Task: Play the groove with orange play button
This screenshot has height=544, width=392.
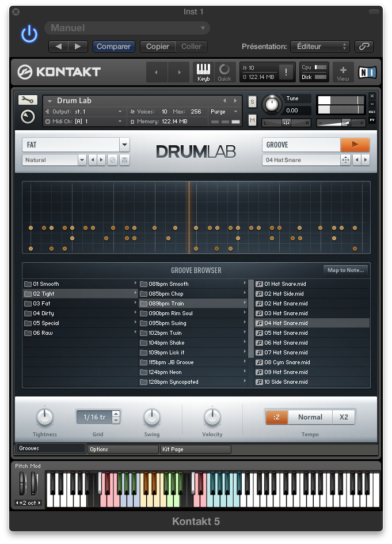Action: click(355, 145)
